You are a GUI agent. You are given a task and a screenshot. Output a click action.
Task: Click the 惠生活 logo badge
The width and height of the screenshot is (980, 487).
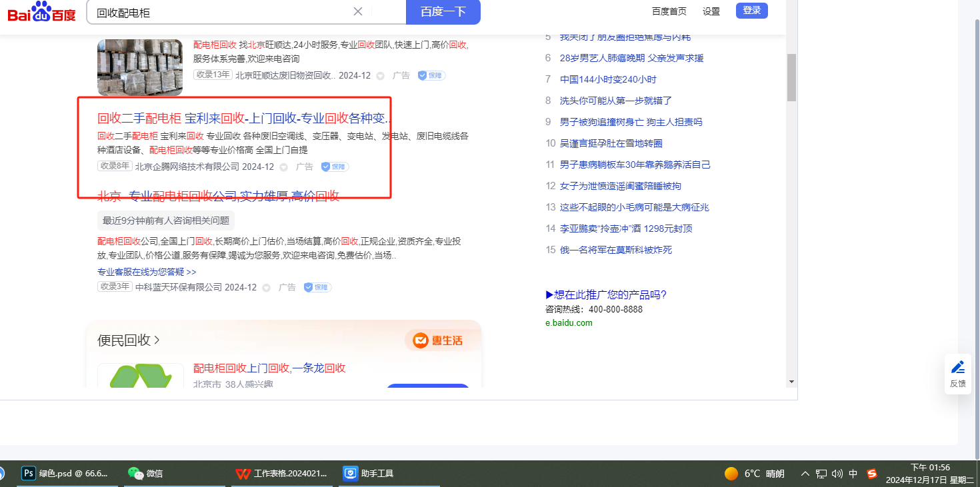point(437,340)
